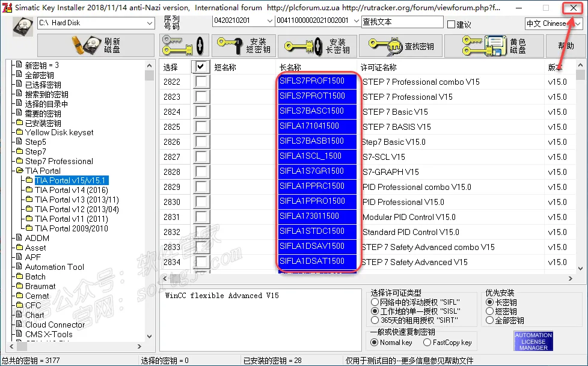This screenshot has height=366, width=588.
Task: Select 全部密钥 priority install option
Action: pos(489,320)
